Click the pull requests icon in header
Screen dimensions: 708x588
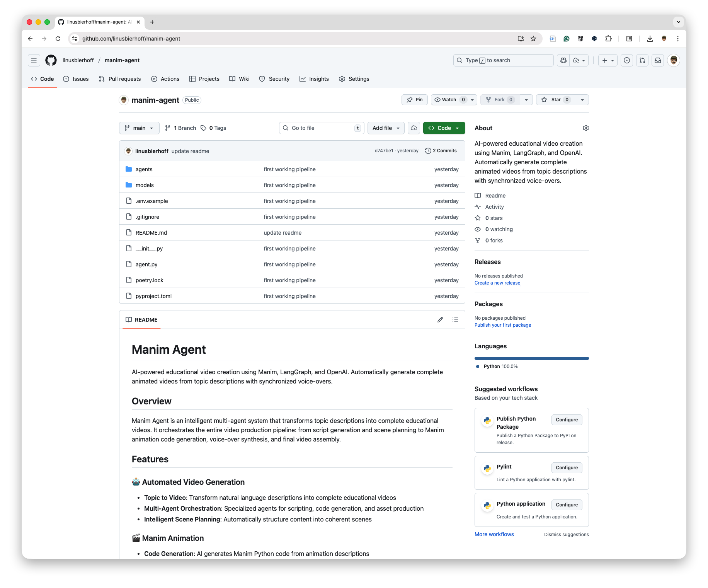[x=642, y=60]
